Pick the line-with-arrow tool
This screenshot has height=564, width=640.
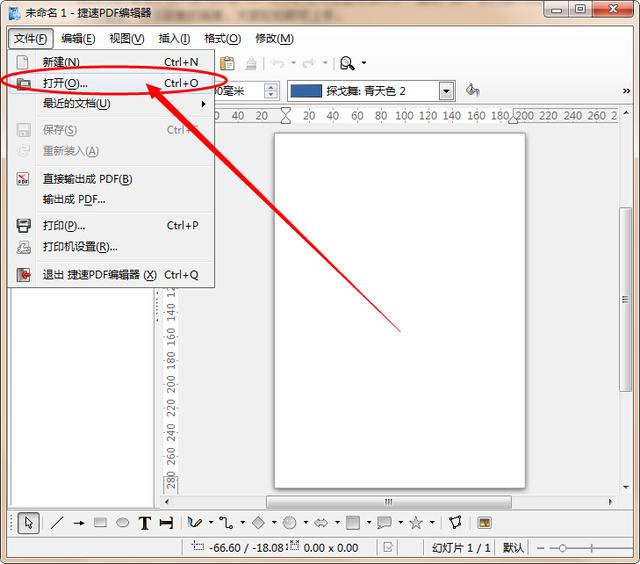click(79, 523)
